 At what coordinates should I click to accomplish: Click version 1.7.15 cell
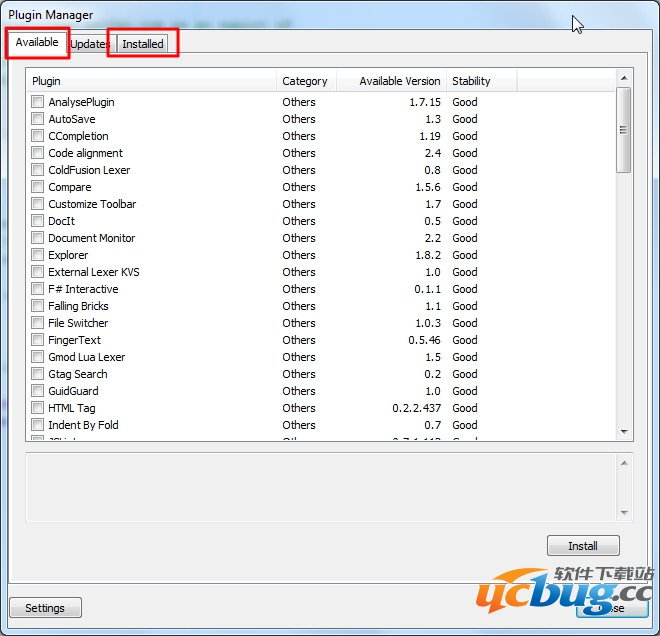pos(425,102)
